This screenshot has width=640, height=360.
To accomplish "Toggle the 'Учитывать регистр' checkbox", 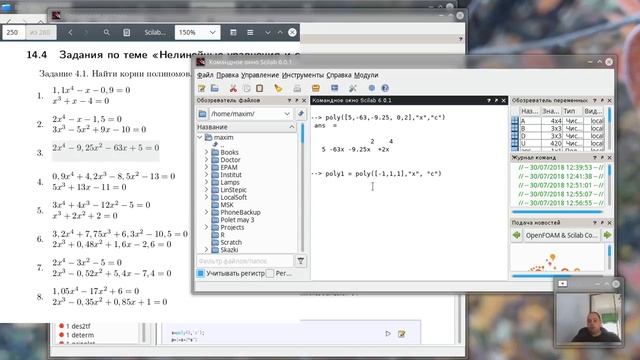I will (200, 273).
